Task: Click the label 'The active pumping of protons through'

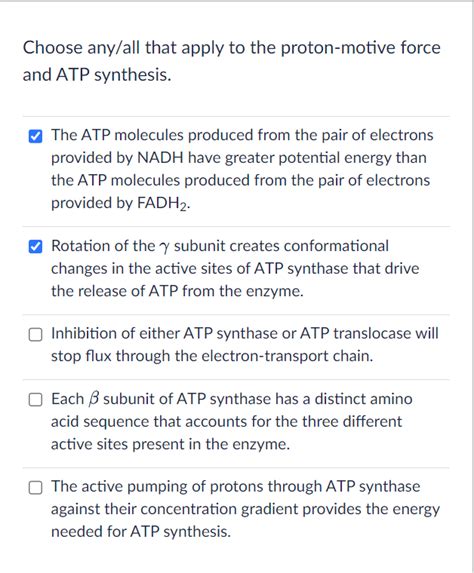Action: tap(186, 487)
